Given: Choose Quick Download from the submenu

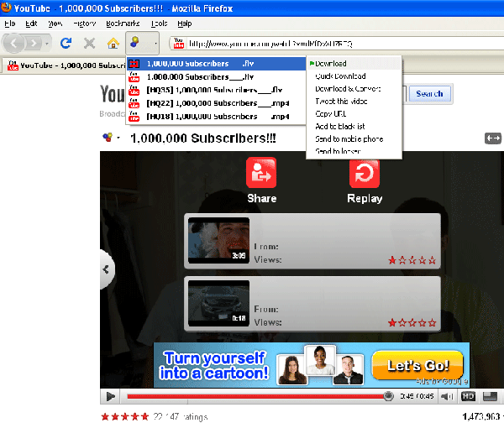Looking at the screenshot, I should [x=354, y=76].
